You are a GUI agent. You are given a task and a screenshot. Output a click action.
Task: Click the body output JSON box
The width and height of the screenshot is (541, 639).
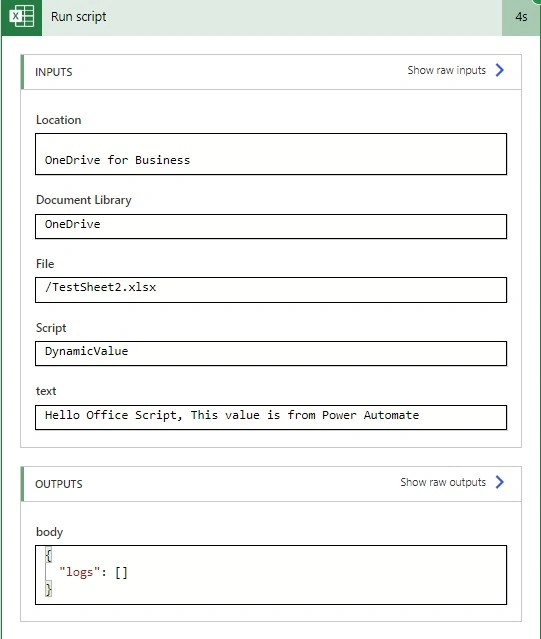(271, 575)
